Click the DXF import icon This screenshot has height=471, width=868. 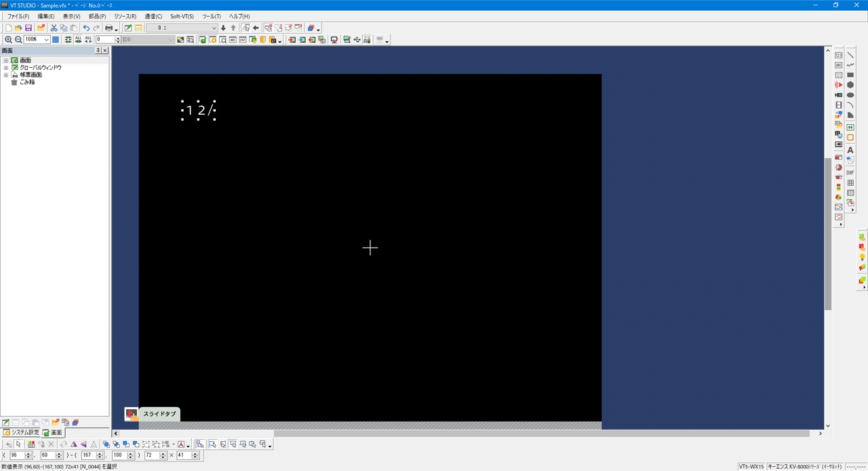point(850,173)
